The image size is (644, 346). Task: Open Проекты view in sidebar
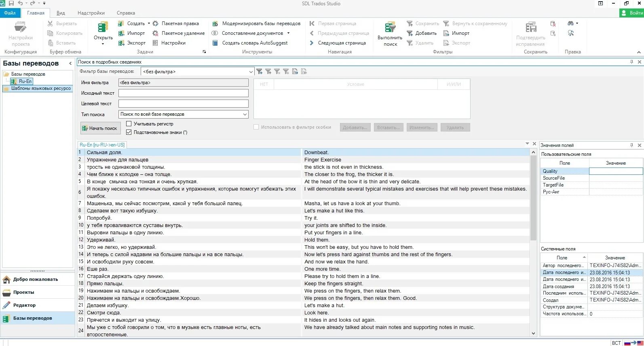[38, 292]
